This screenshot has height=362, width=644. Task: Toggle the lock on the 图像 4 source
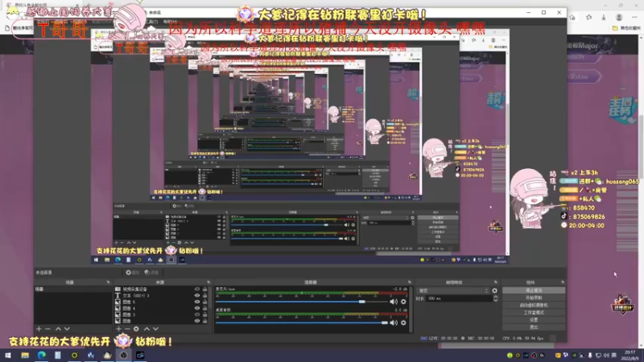(x=204, y=308)
